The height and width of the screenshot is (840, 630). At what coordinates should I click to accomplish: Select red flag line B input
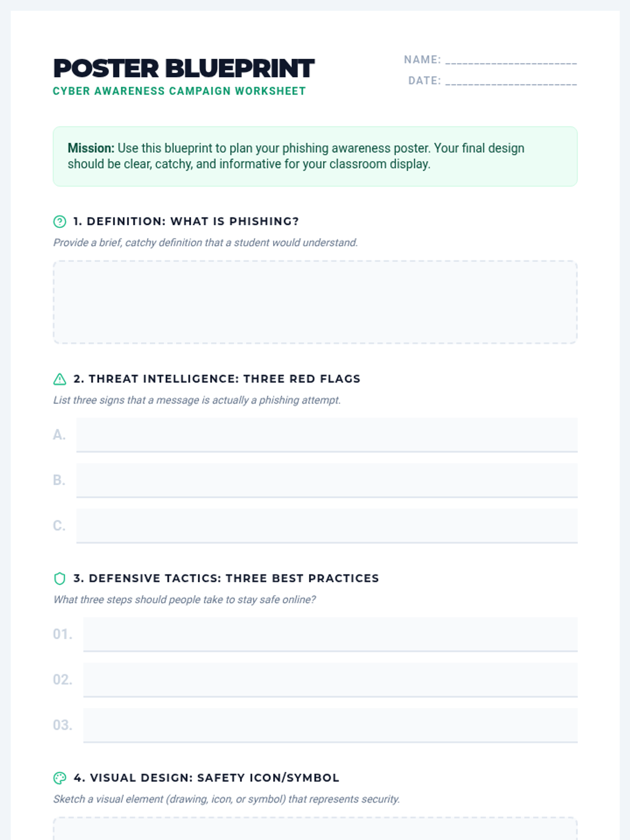[x=327, y=480]
